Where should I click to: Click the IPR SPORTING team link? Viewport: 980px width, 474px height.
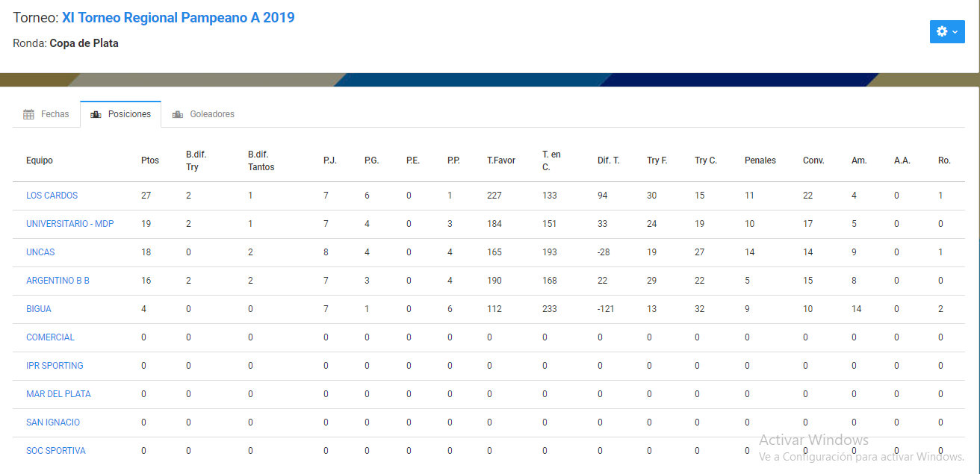(55, 366)
